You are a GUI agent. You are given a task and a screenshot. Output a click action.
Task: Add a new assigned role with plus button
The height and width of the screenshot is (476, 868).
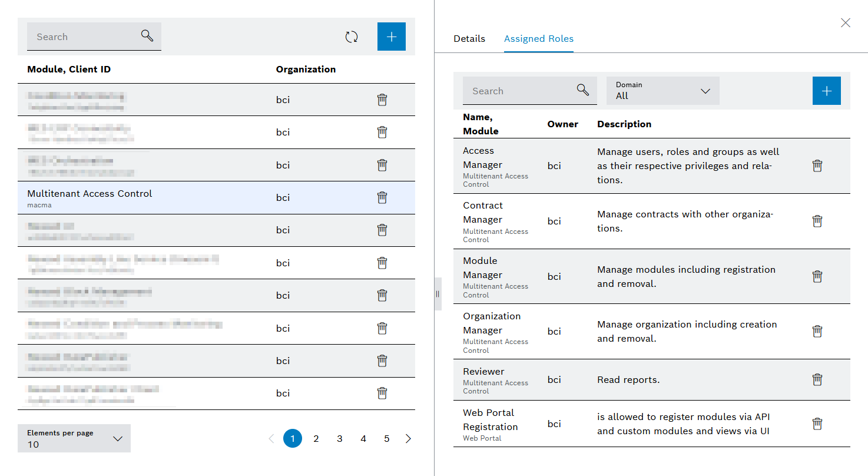pyautogui.click(x=827, y=91)
